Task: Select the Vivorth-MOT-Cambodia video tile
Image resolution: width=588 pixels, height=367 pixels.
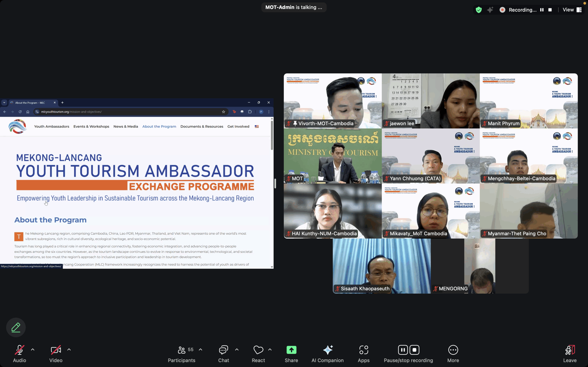Action: tap(333, 101)
